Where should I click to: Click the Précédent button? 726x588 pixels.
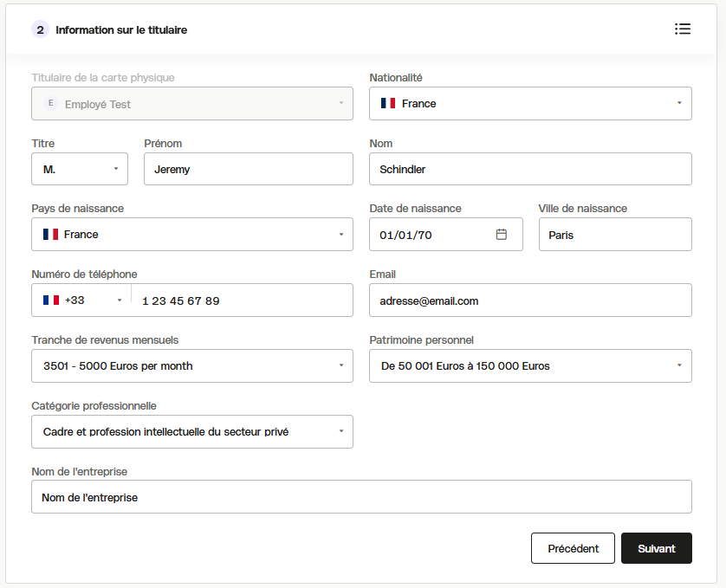pos(573,548)
